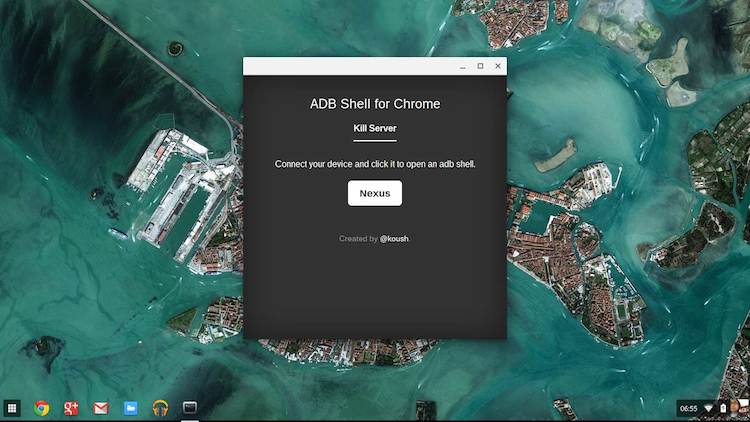Image resolution: width=750 pixels, height=422 pixels.
Task: Minimize the ADB Shell window
Action: click(462, 67)
